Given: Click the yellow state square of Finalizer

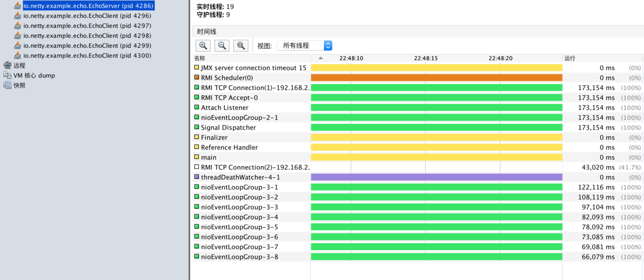Looking at the screenshot, I should (x=196, y=137).
